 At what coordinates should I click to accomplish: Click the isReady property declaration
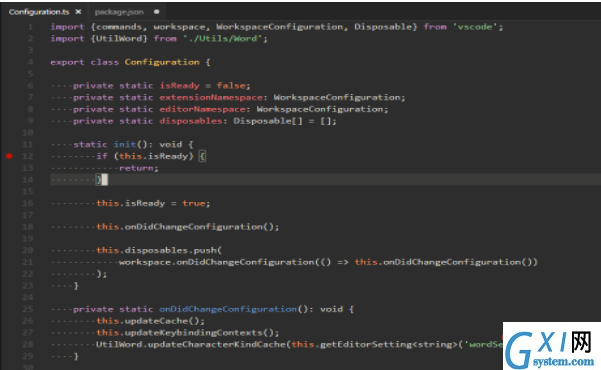tap(180, 86)
